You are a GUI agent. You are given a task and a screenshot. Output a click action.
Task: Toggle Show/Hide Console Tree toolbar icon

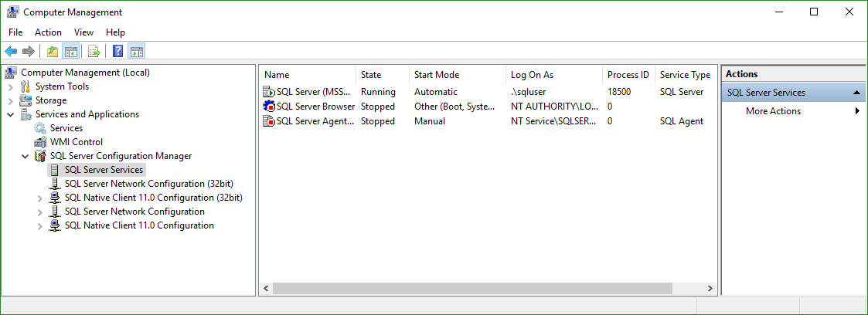coord(70,52)
